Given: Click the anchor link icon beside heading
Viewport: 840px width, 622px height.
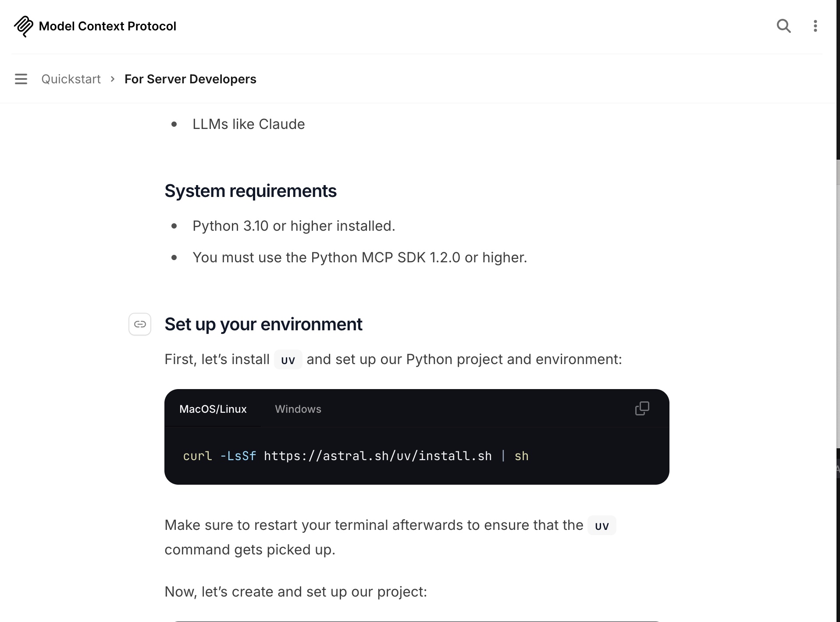Looking at the screenshot, I should pyautogui.click(x=140, y=324).
